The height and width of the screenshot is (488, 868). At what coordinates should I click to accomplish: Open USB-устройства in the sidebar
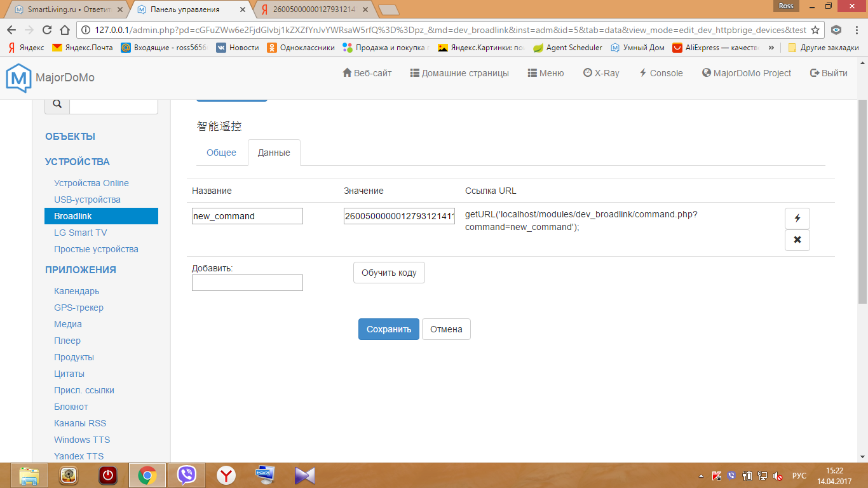coord(87,200)
